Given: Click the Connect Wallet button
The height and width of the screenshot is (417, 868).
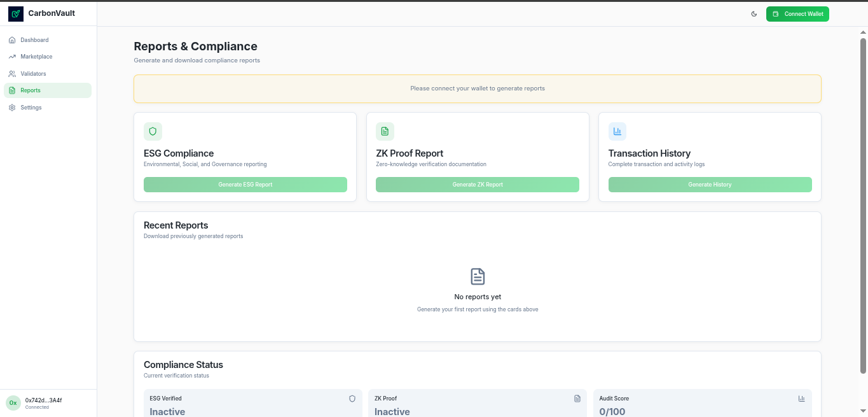Looking at the screenshot, I should click(797, 14).
